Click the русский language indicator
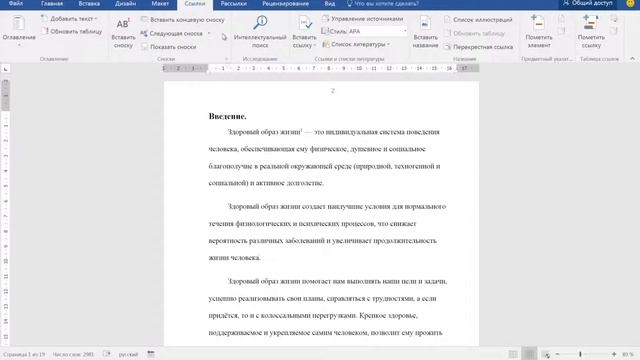The image size is (640, 360). click(128, 354)
